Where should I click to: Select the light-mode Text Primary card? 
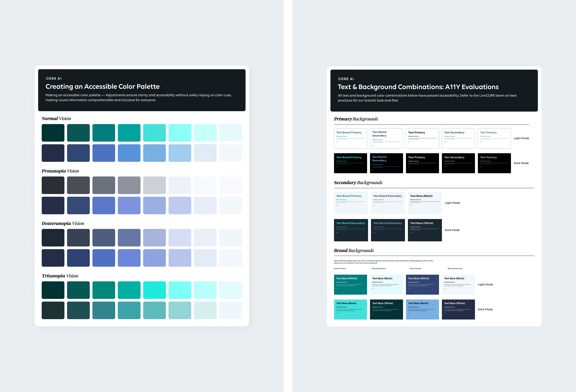(x=422, y=138)
